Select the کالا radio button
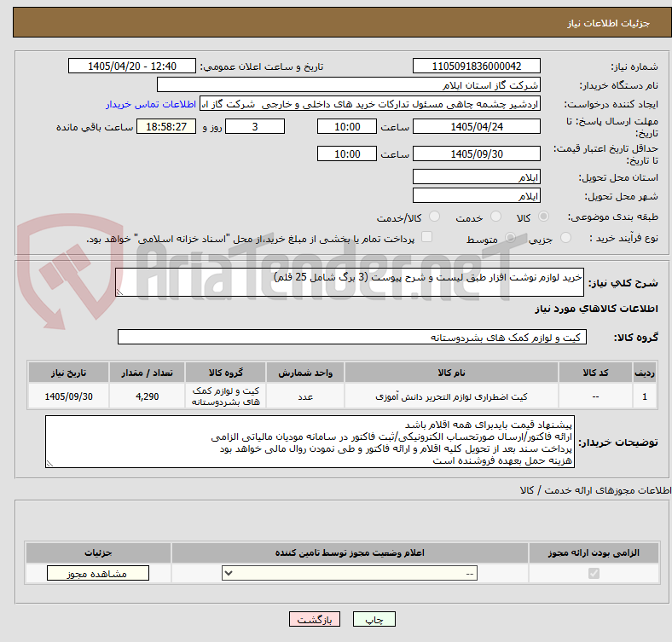672x642 pixels. (x=543, y=217)
